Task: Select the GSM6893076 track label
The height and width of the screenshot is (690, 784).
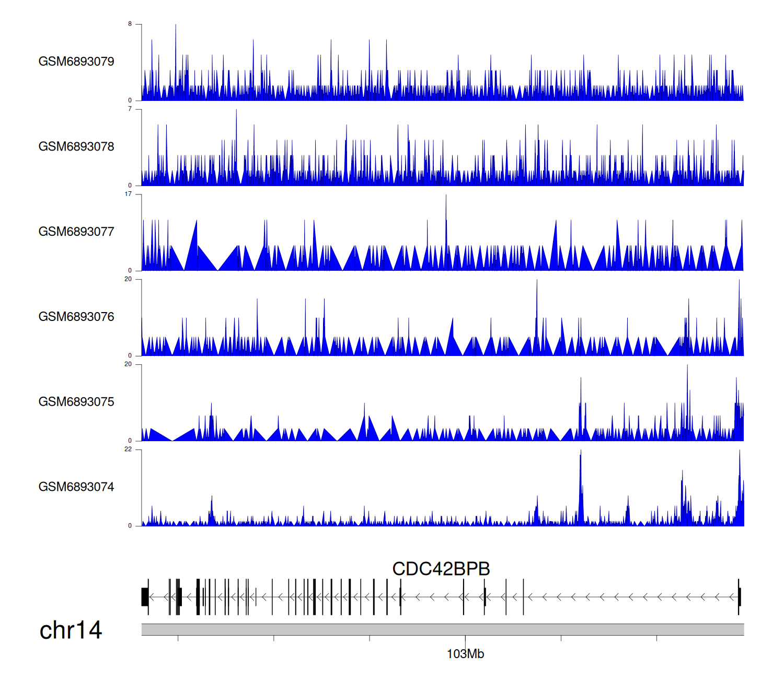Action: tap(76, 317)
